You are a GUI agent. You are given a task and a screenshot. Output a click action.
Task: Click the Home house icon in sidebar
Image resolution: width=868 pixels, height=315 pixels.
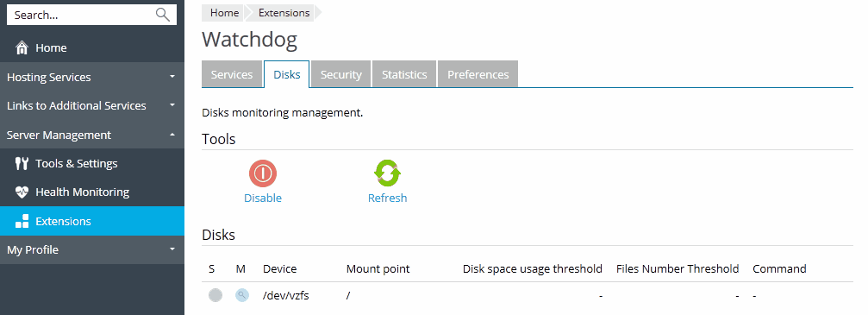pyautogui.click(x=22, y=47)
